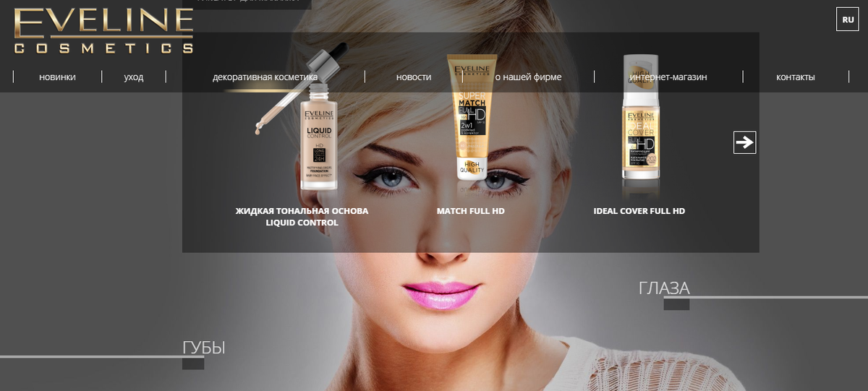This screenshot has width=868, height=391.
Task: Choose the ГУБЫ category label
Action: (204, 348)
